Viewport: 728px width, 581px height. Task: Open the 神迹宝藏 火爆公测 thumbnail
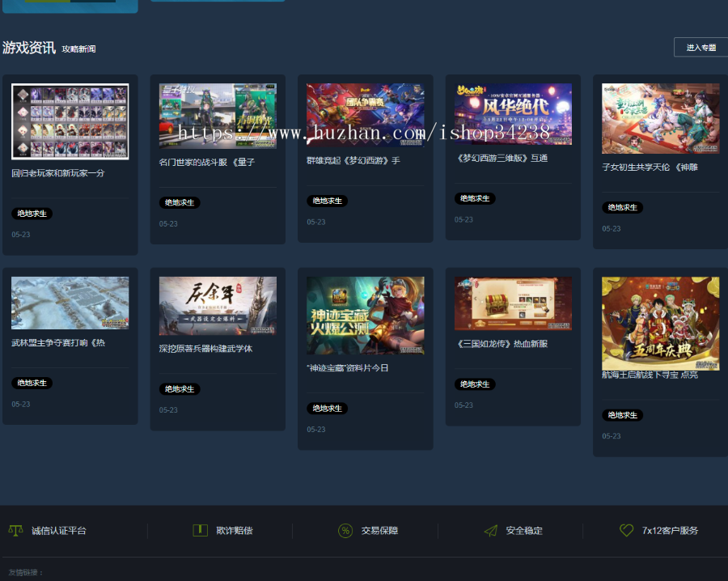click(x=365, y=316)
